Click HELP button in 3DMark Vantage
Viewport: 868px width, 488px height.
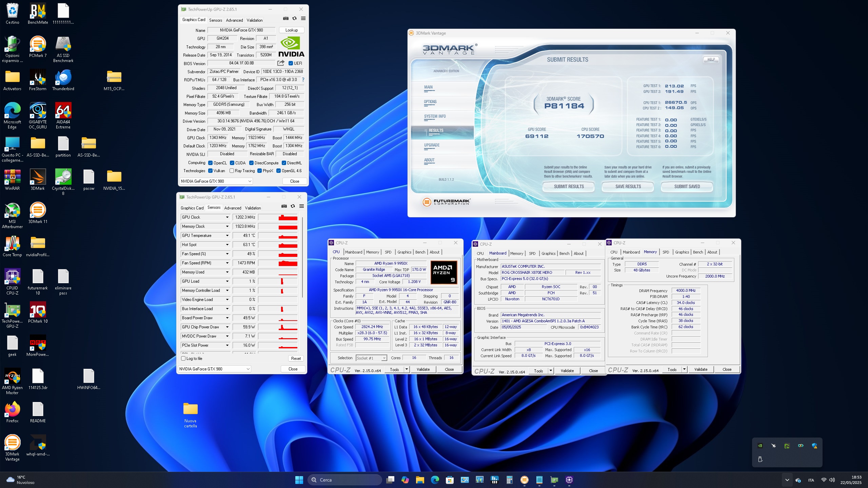711,60
